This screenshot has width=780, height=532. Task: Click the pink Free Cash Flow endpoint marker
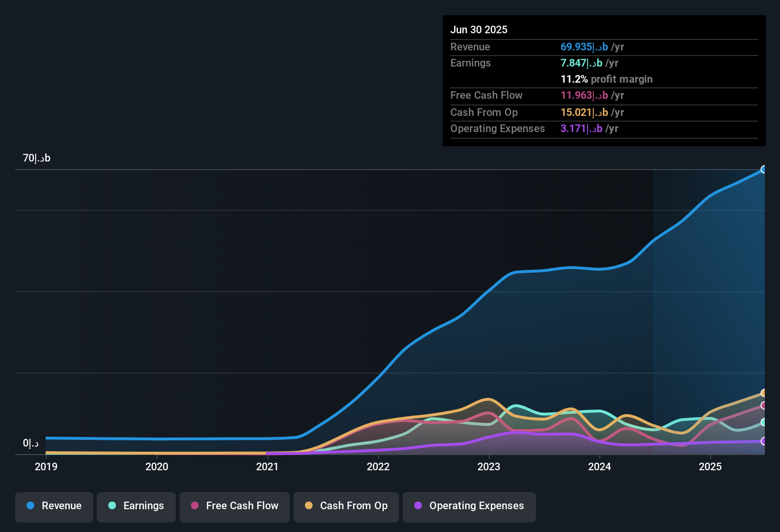click(x=764, y=405)
